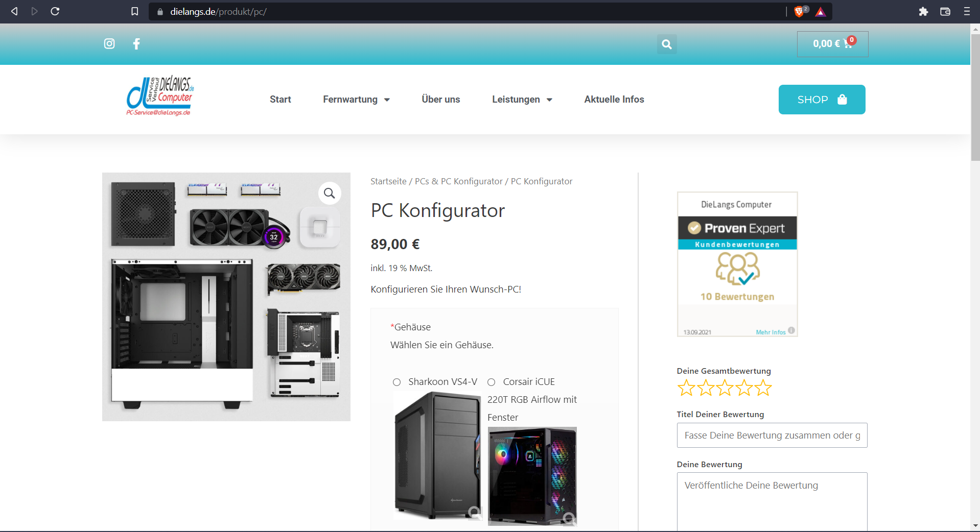Open the Brave Shields icon in the address bar
This screenshot has width=980, height=532.
799,11
